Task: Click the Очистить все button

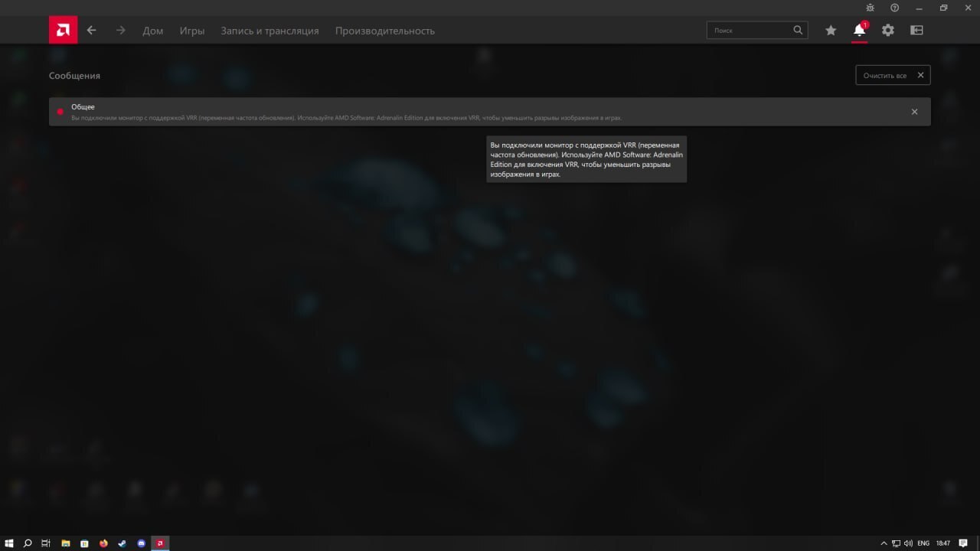Action: click(x=893, y=75)
